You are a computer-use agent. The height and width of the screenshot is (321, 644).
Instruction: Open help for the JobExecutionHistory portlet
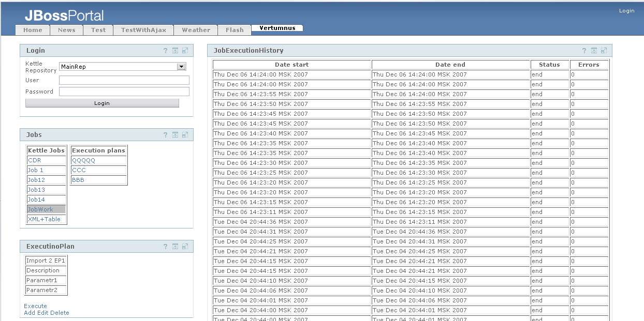tap(584, 51)
